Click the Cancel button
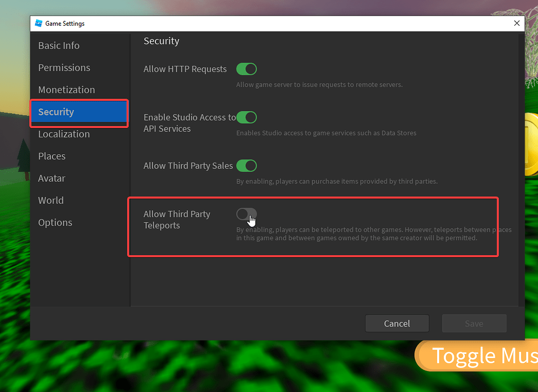The height and width of the screenshot is (392, 538). pyautogui.click(x=397, y=324)
